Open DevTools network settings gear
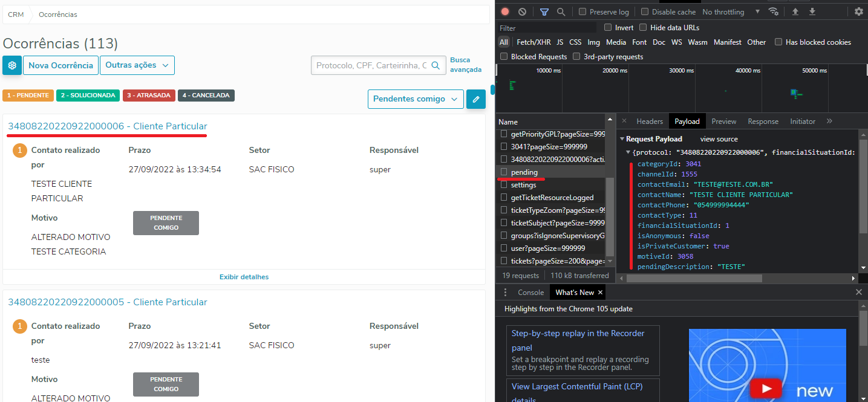The image size is (868, 402). coord(859,11)
